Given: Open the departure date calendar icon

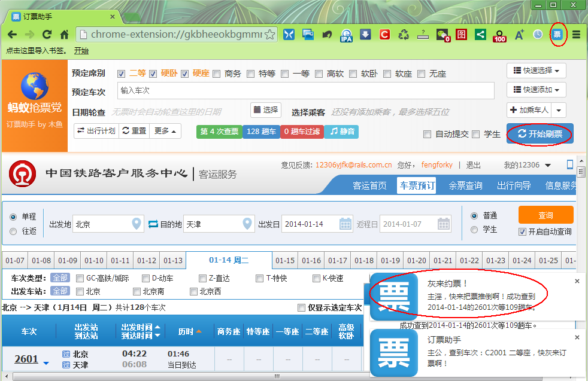Looking at the screenshot, I should [x=345, y=224].
